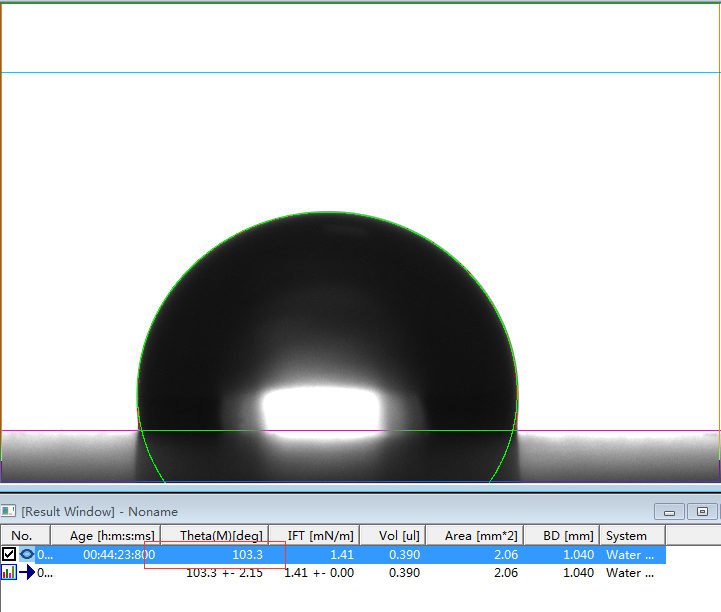721x612 pixels.
Task: Select the mean row value 103.3 +- 2.15
Action: 224,573
